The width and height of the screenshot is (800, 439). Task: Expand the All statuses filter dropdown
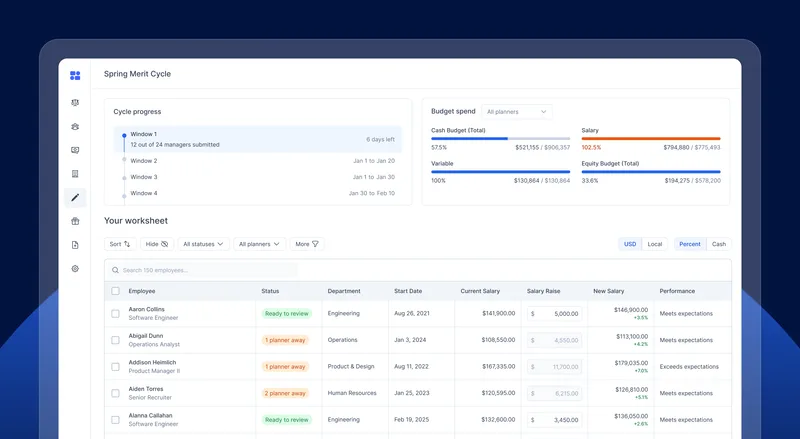tap(203, 244)
